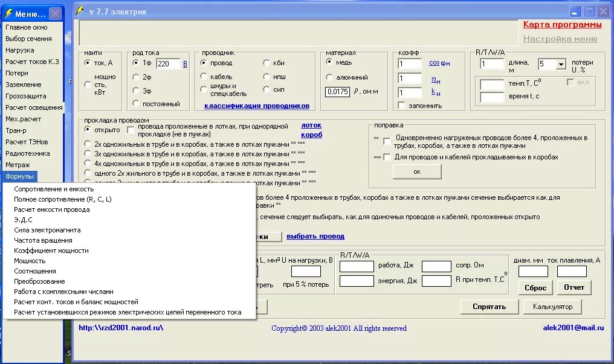Click the Спрятать button
The width and height of the screenshot is (614, 364).
click(x=490, y=307)
